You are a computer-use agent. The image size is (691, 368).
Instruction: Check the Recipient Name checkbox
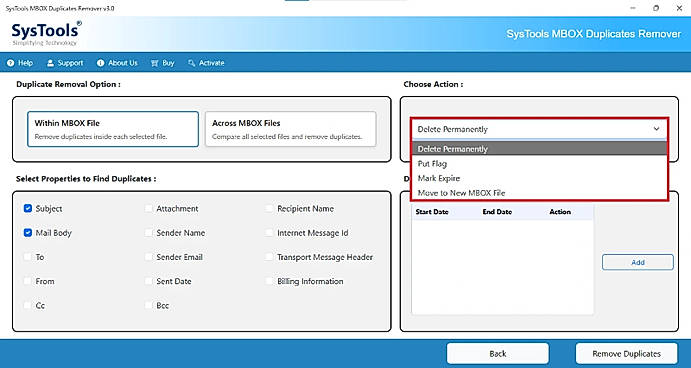point(269,208)
